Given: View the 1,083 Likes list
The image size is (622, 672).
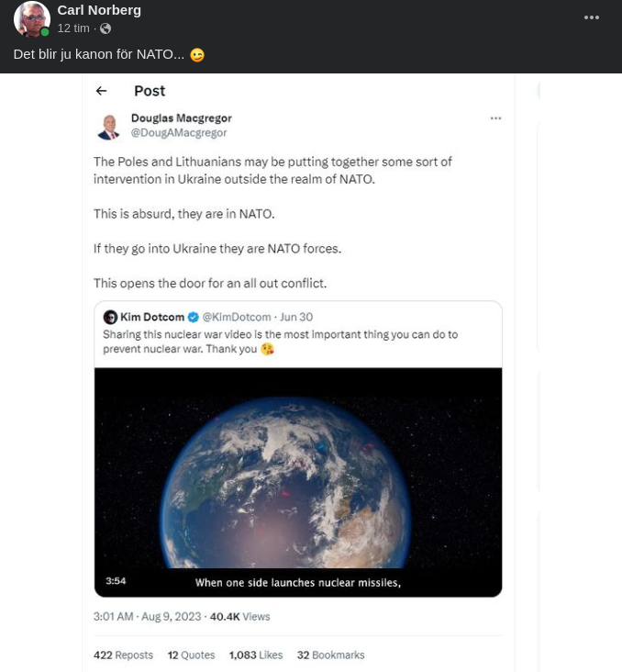Looking at the screenshot, I should pyautogui.click(x=256, y=655).
